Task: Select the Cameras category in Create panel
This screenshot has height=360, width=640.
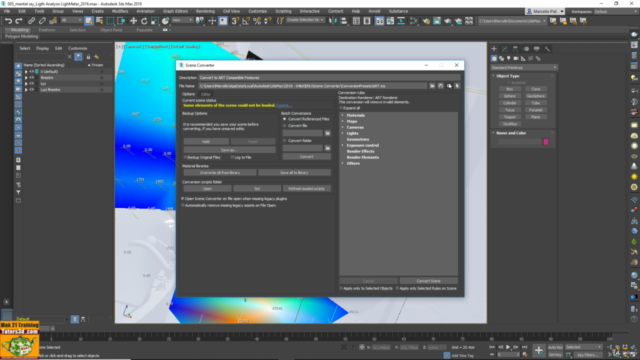Action: point(516,59)
